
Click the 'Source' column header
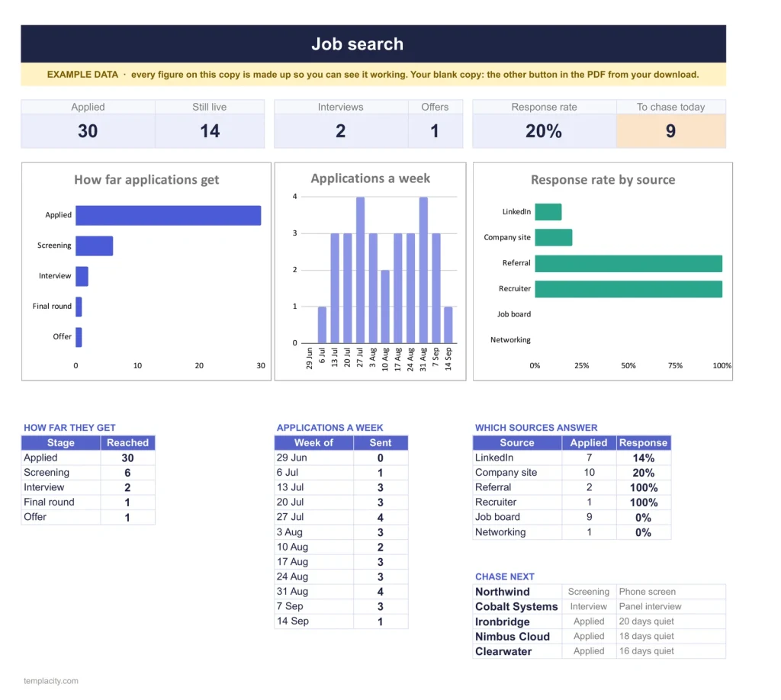pos(517,442)
